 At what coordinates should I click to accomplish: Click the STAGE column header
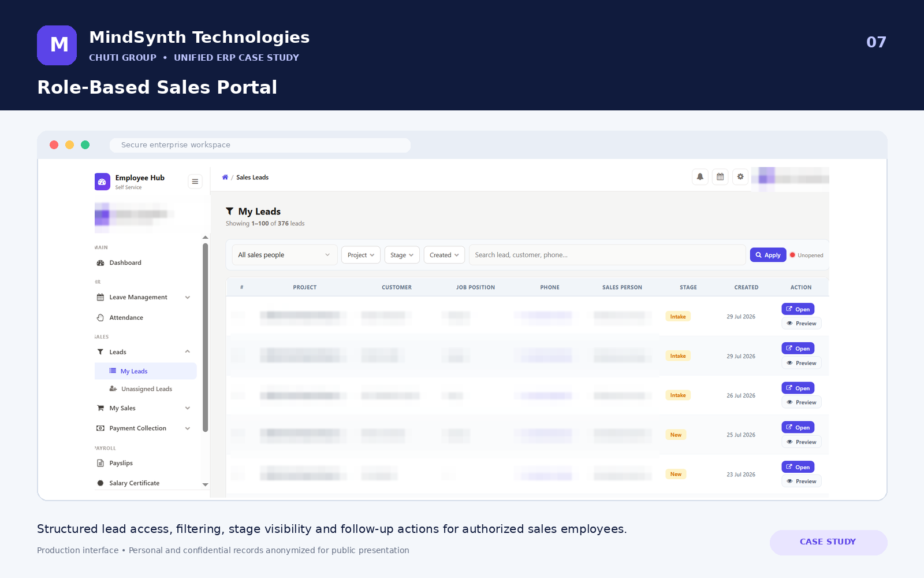point(688,287)
